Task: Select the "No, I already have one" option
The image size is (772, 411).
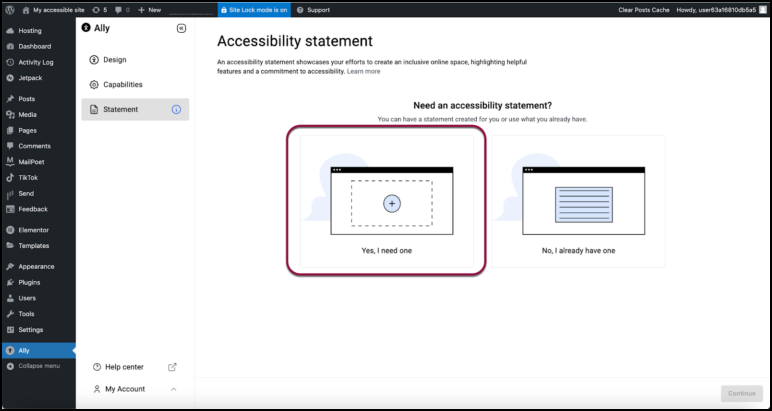Action: point(578,201)
